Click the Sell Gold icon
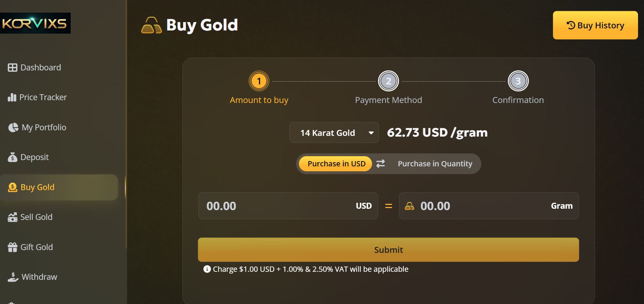The image size is (644, 304). tap(13, 217)
